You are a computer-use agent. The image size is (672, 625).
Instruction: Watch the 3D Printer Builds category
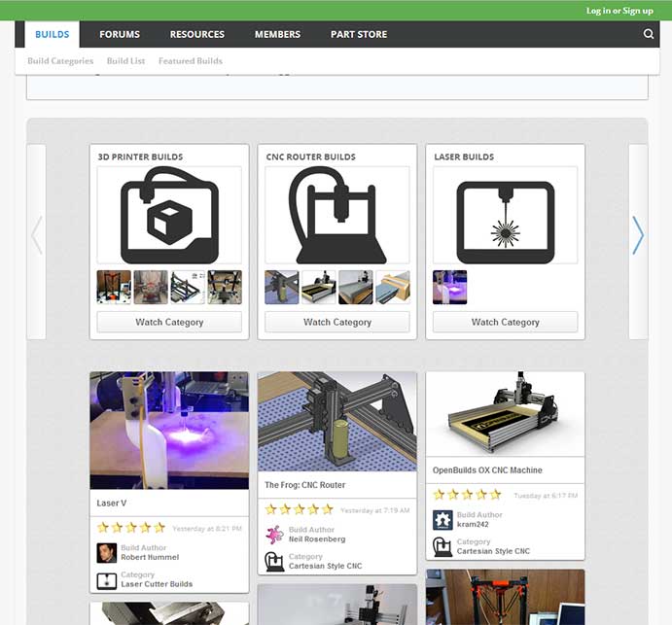(169, 322)
